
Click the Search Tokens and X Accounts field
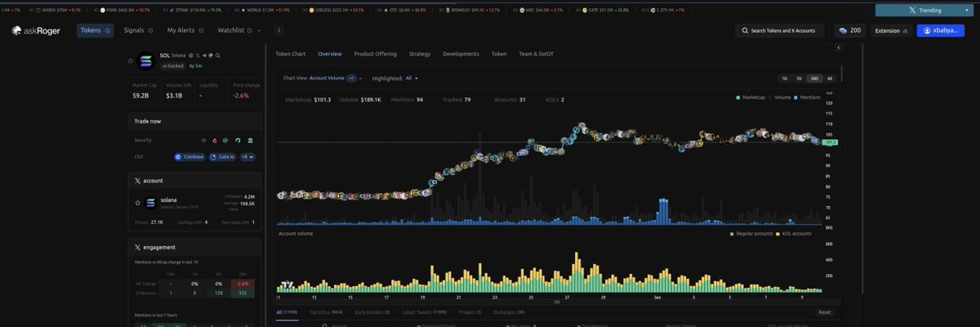[x=779, y=30]
